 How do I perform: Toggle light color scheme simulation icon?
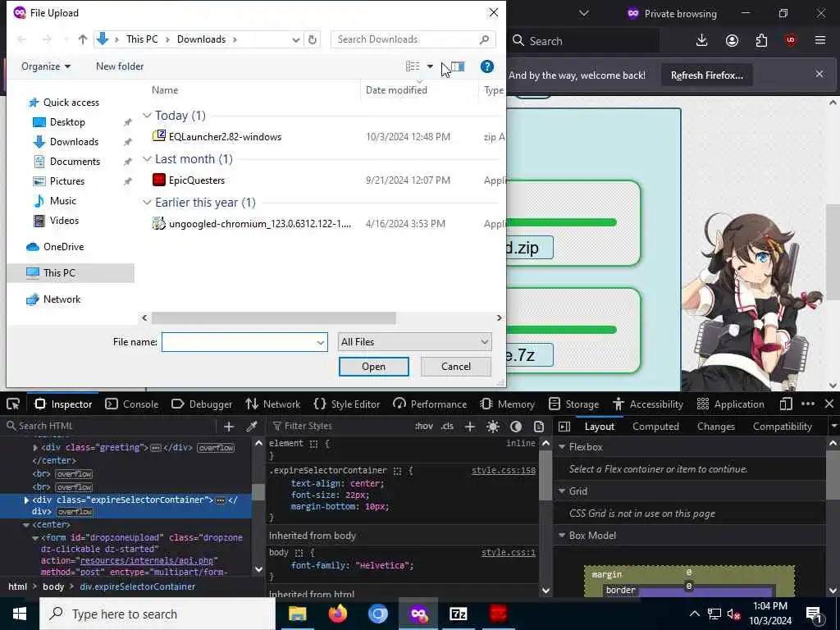tap(493, 426)
